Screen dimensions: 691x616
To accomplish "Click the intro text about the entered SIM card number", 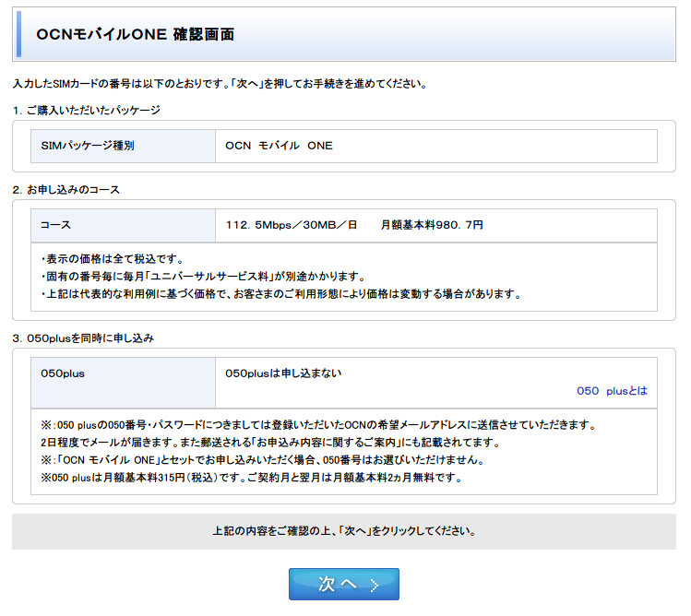I will [x=220, y=84].
